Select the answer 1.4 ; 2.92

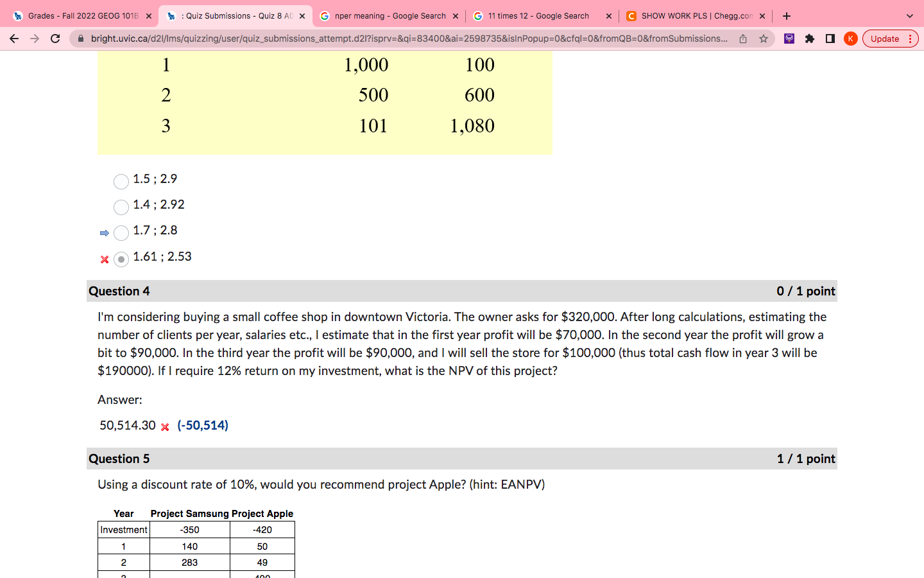[121, 207]
